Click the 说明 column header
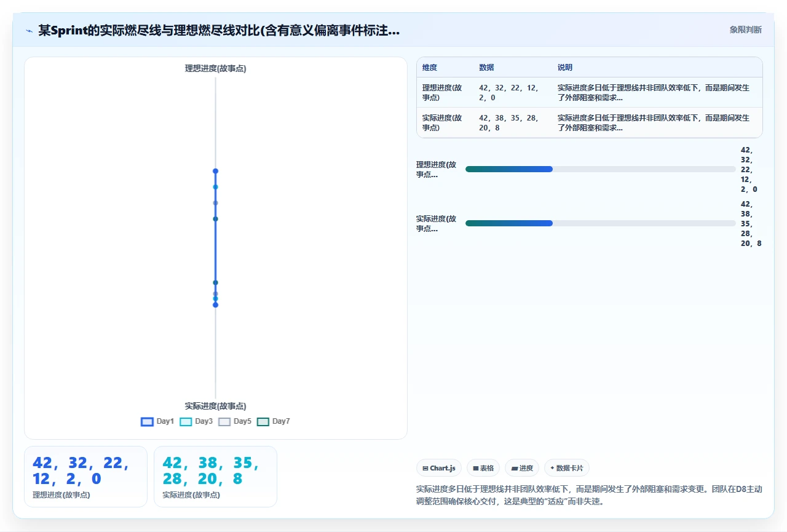This screenshot has width=787, height=532. pos(565,68)
